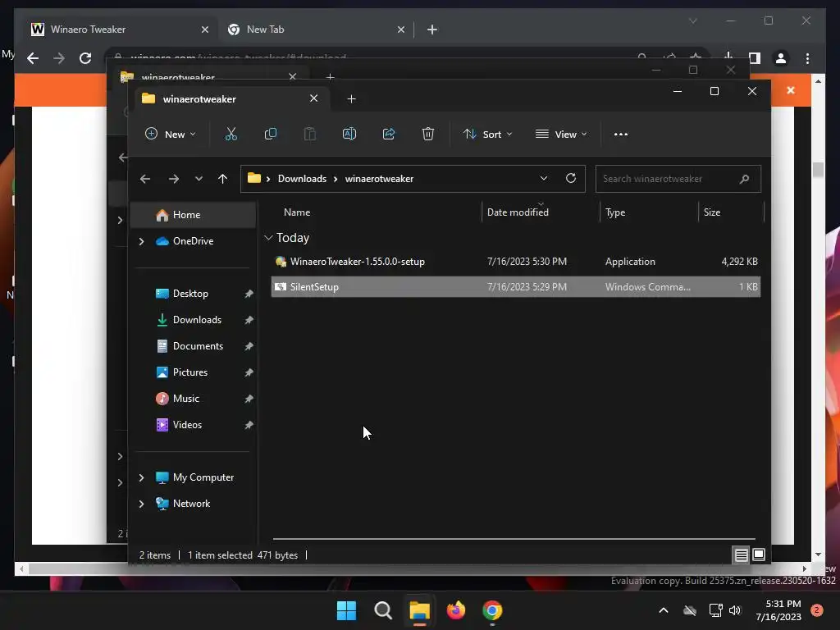
Task: Open the clock and date in taskbar
Action: click(778, 610)
